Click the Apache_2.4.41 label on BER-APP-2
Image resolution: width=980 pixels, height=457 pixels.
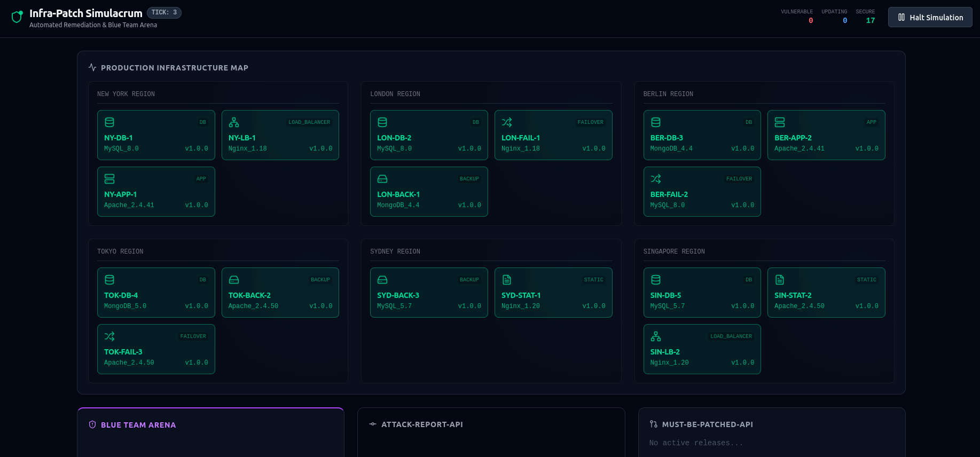pyautogui.click(x=799, y=148)
